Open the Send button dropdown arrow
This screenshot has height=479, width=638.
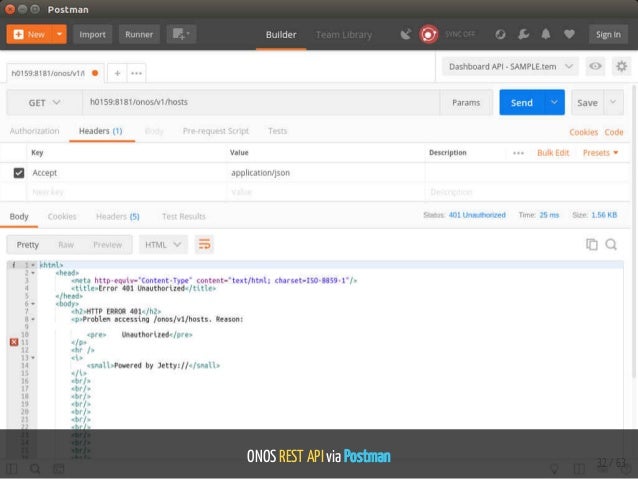[x=554, y=102]
